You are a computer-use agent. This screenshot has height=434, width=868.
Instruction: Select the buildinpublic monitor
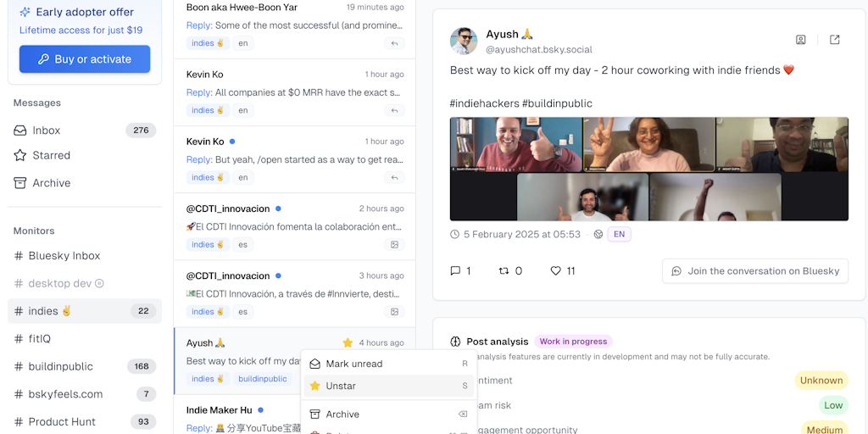(x=85, y=366)
